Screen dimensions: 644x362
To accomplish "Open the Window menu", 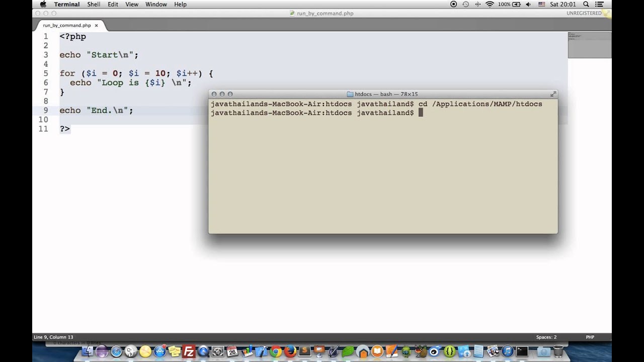I will 156,4.
